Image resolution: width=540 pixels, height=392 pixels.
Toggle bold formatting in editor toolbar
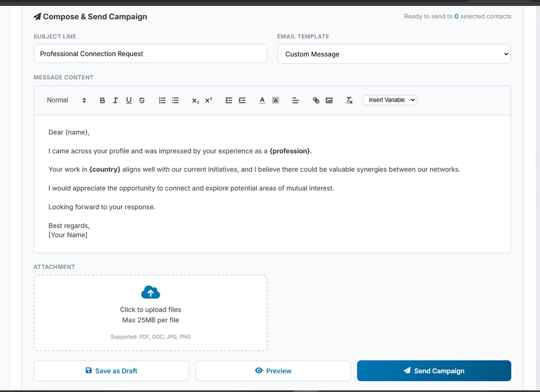pos(102,101)
